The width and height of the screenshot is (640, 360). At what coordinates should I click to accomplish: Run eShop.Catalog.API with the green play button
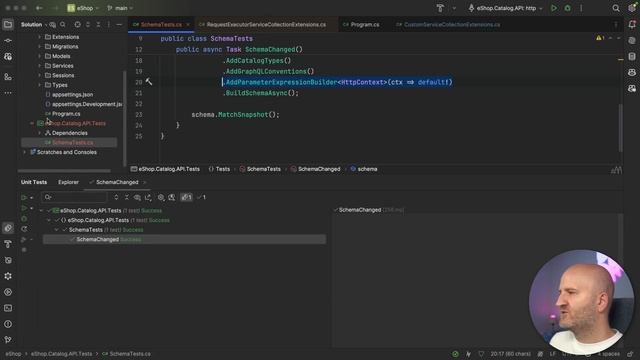[x=553, y=8]
